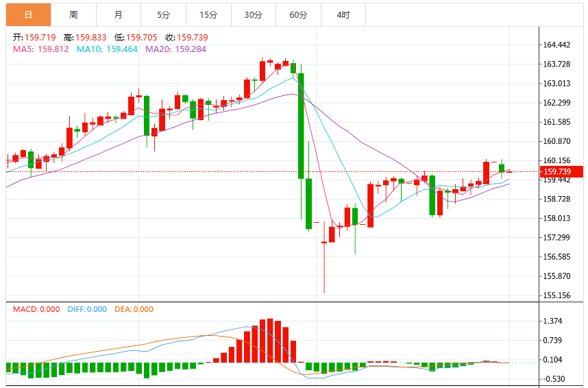588x388 pixels.
Task: Click the DEA value label
Action: pyautogui.click(x=134, y=309)
